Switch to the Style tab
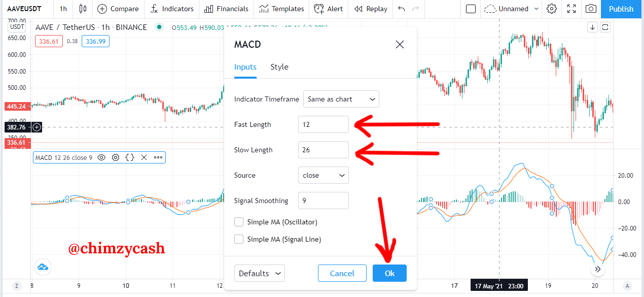 [279, 67]
